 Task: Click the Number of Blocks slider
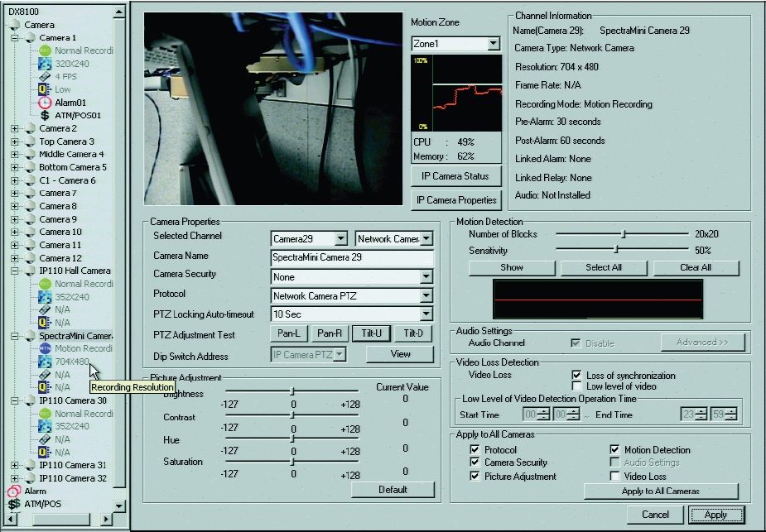click(622, 234)
